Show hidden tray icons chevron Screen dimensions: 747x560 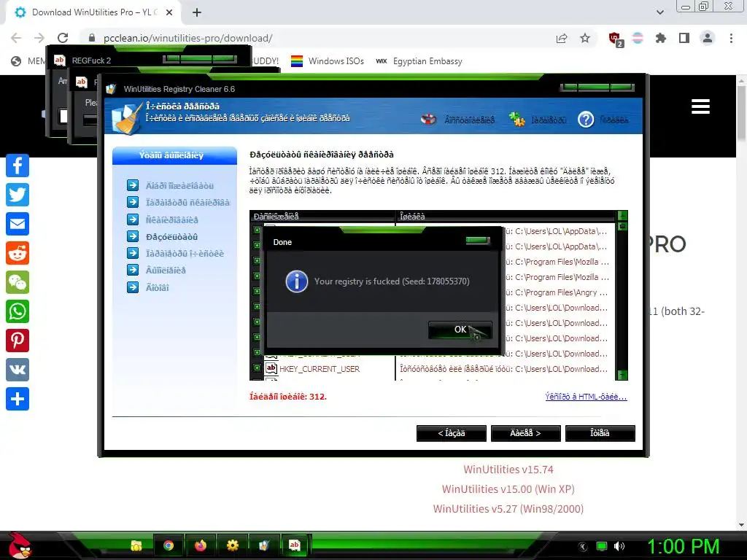[583, 546]
